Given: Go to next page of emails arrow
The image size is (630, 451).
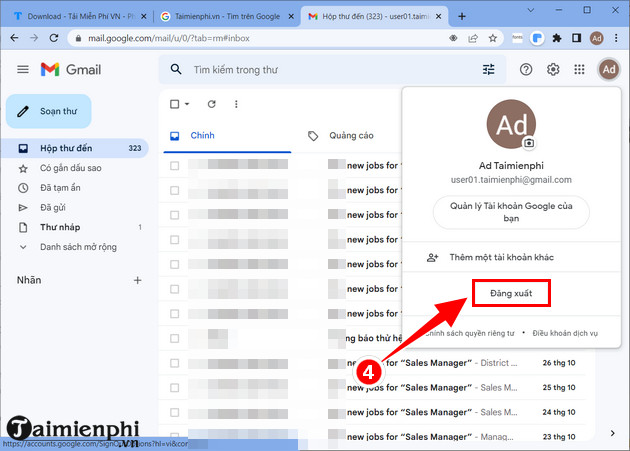Looking at the screenshot, I should 612,433.
